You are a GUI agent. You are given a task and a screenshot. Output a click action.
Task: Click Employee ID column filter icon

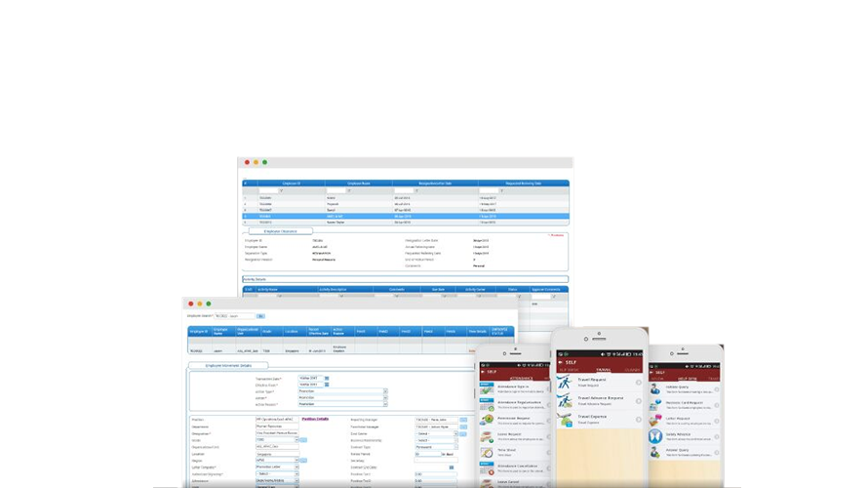point(281,190)
